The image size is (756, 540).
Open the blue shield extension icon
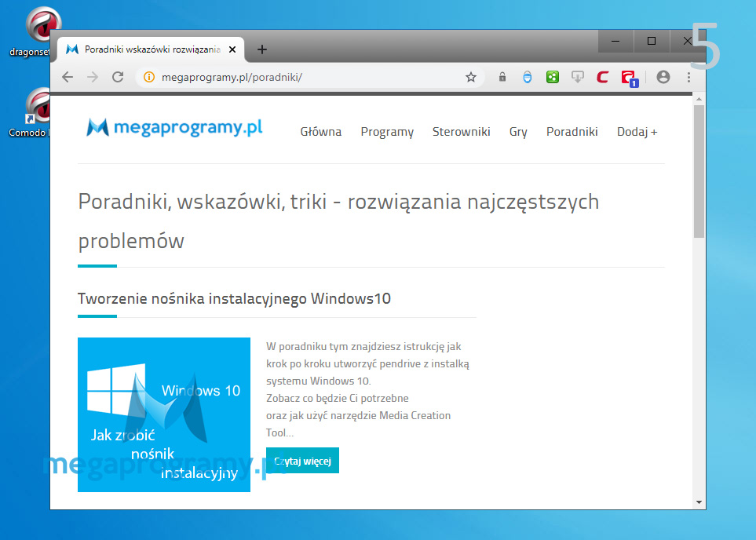(528, 77)
